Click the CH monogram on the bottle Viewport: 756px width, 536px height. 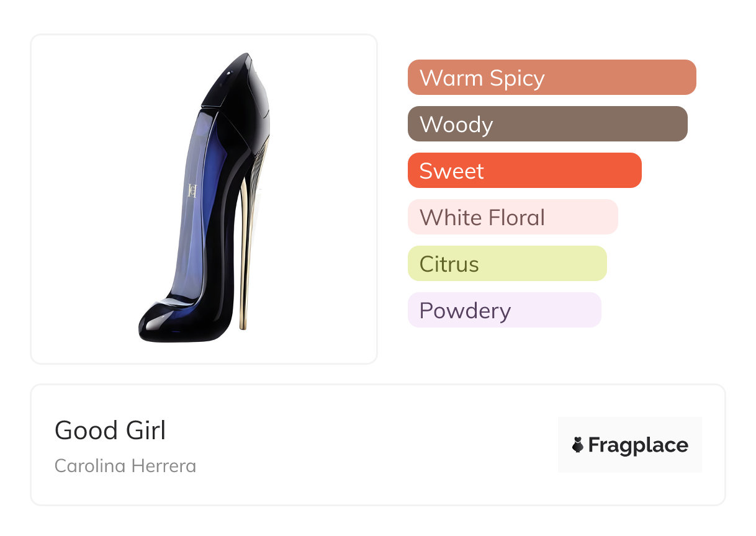coord(192,190)
